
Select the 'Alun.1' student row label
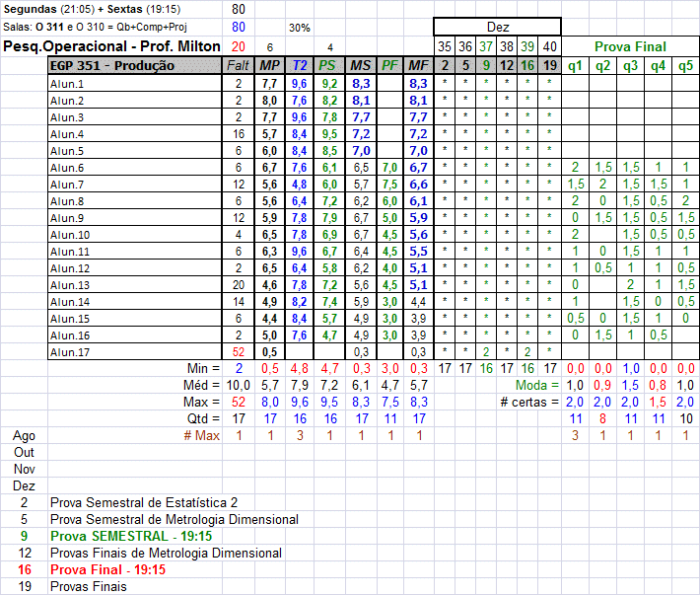pos(67,84)
